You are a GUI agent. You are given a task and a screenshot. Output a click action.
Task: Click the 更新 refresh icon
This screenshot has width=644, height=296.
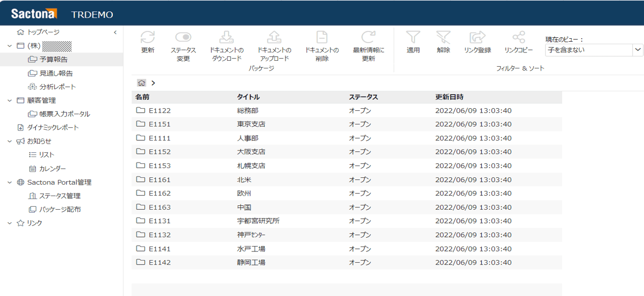point(147,38)
